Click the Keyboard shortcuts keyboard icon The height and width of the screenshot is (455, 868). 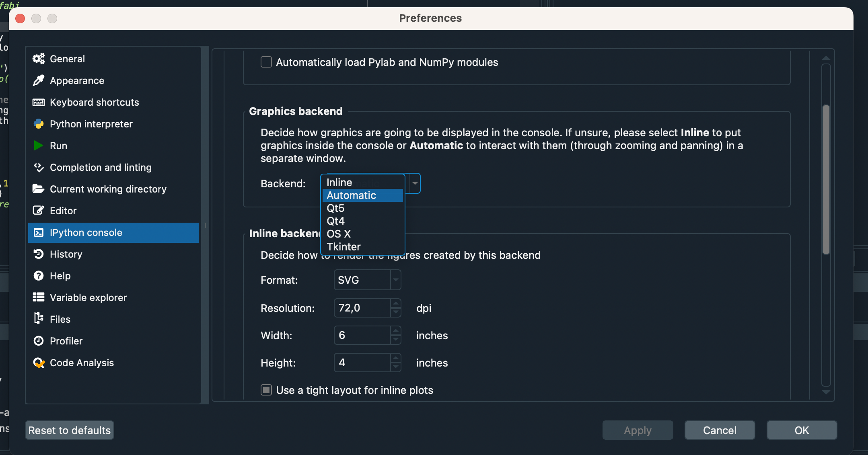[x=39, y=102]
